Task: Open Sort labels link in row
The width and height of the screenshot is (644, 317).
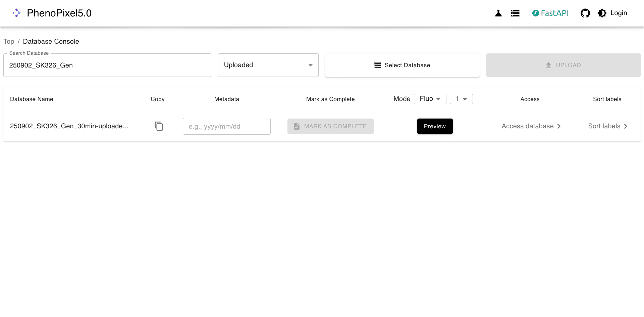Action: click(607, 126)
